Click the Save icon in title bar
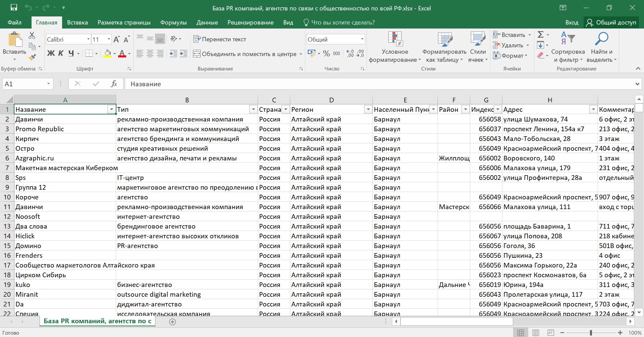 tap(14, 7)
